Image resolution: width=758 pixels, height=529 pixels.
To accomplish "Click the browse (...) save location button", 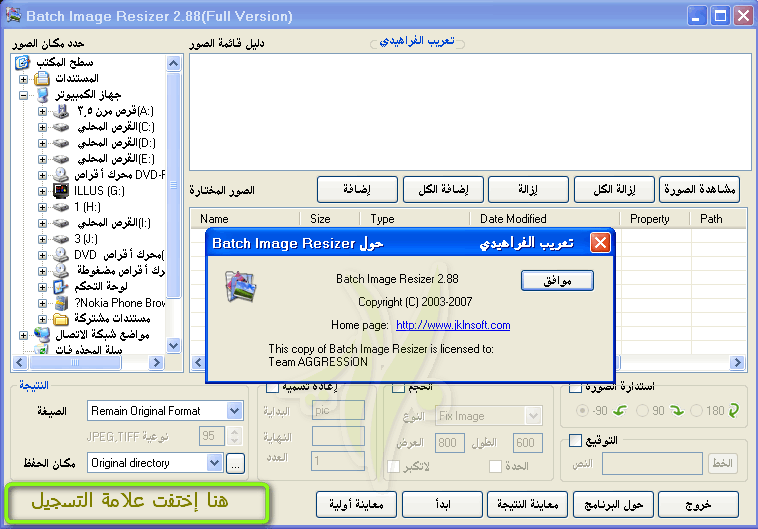I will (235, 465).
